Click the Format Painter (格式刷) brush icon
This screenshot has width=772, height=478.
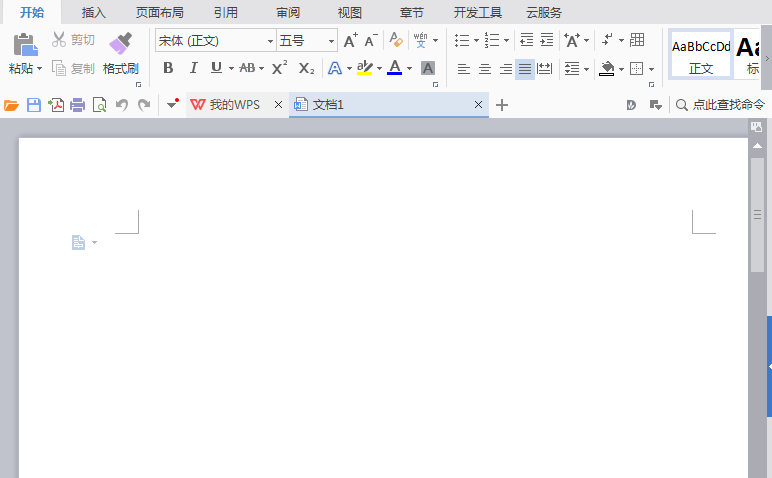120,43
